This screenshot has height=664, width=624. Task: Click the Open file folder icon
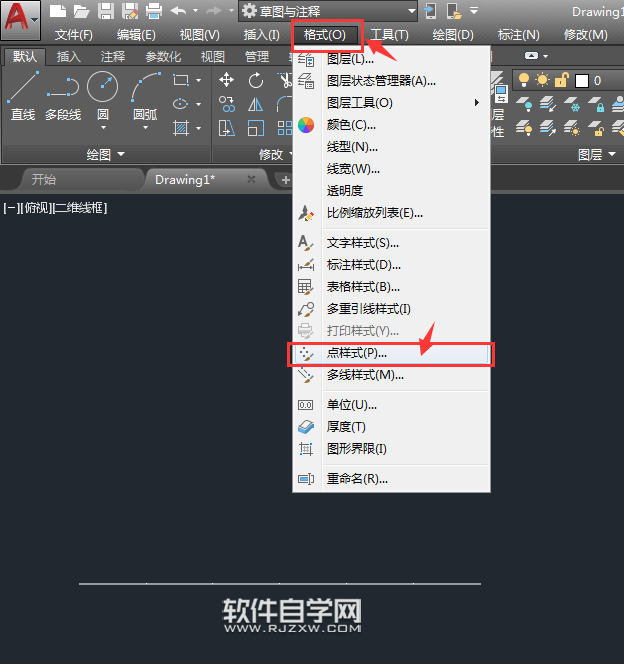(x=81, y=11)
